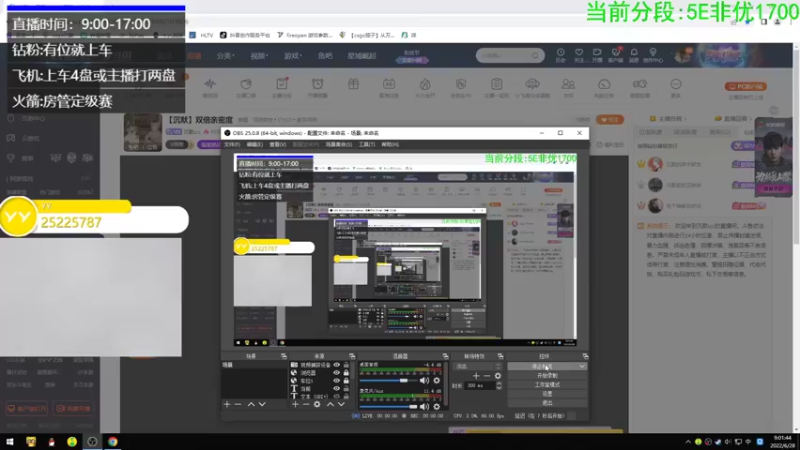This screenshot has width=800, height=450.
Task: Click the Exit button in OBS Controls
Action: (x=547, y=403)
